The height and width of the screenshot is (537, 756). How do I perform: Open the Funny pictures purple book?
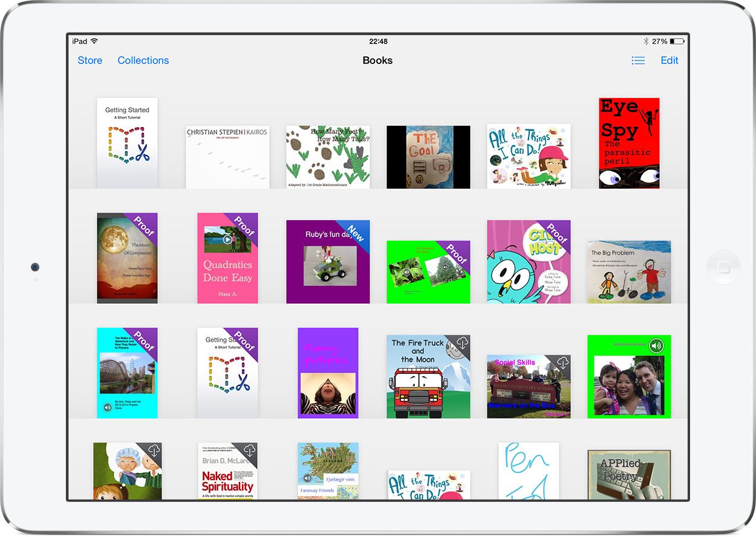tap(328, 373)
